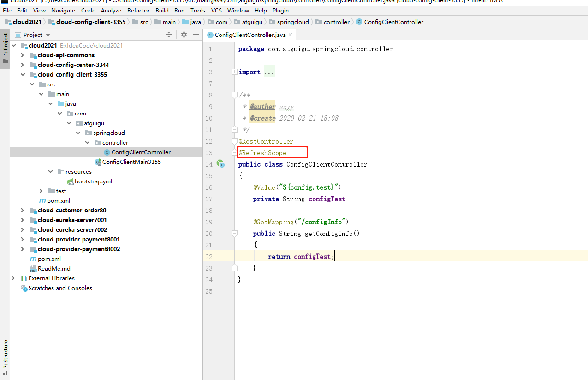Collapse the Javadoc comment at line 8
Image resolution: width=588 pixels, height=380 pixels.
(234, 95)
